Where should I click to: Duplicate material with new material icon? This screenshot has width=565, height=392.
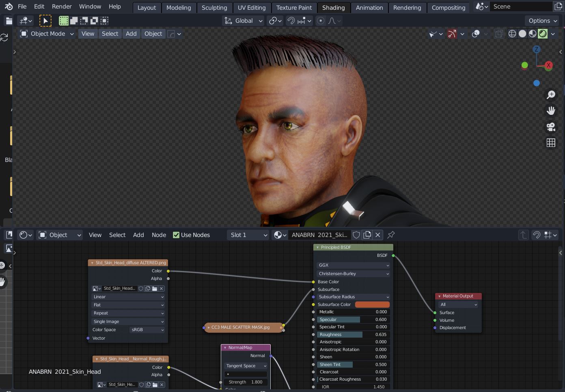click(367, 235)
